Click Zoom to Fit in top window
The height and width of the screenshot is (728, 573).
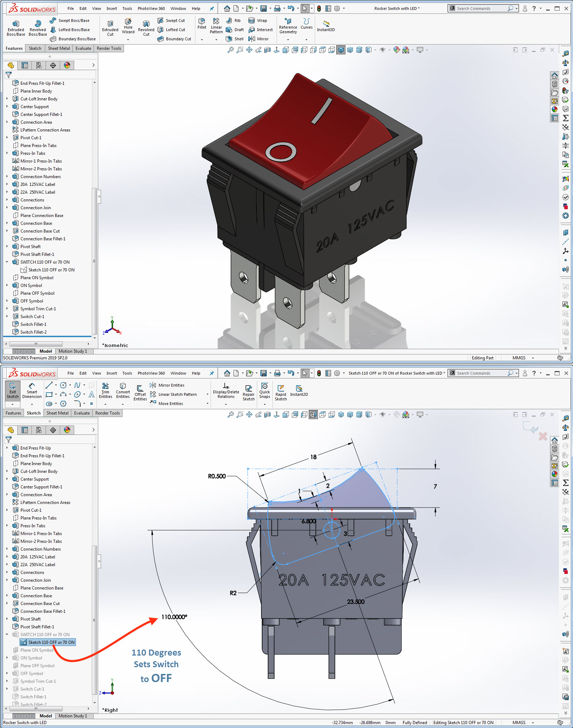(231, 50)
